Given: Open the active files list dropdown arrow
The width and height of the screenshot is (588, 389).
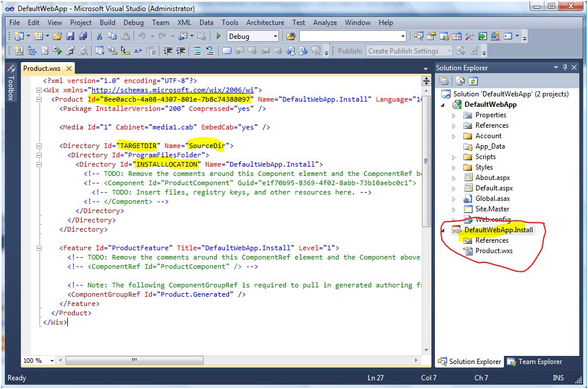Looking at the screenshot, I should tap(426, 69).
